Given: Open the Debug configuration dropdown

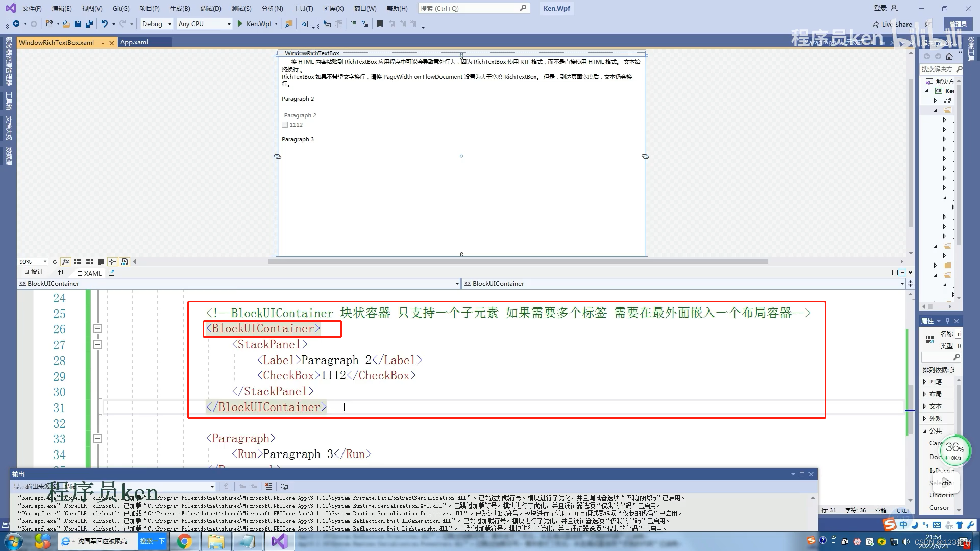Looking at the screenshot, I should [x=156, y=23].
